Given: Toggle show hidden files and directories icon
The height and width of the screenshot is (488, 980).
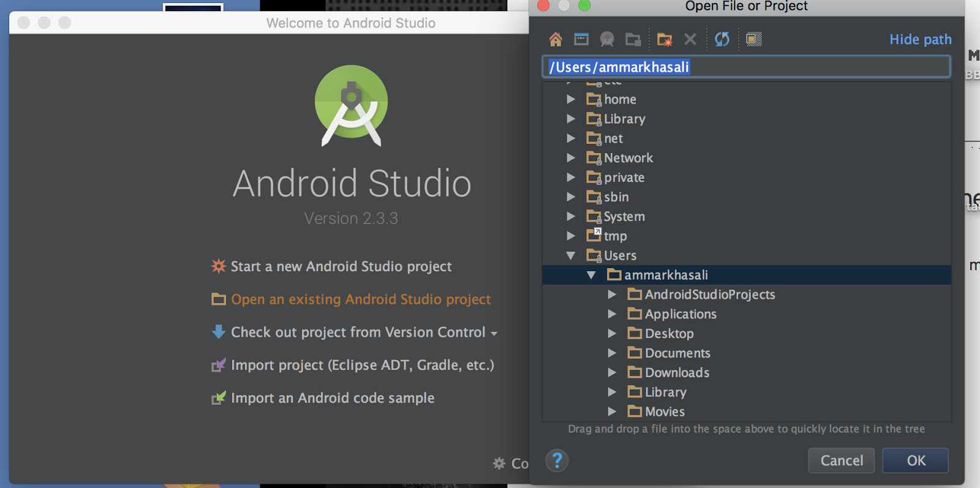Looking at the screenshot, I should coord(754,39).
